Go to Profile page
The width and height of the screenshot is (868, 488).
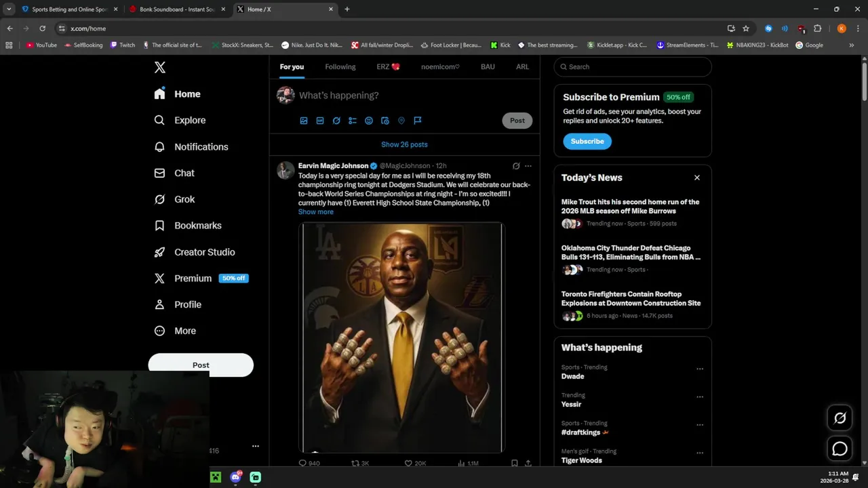178,304
